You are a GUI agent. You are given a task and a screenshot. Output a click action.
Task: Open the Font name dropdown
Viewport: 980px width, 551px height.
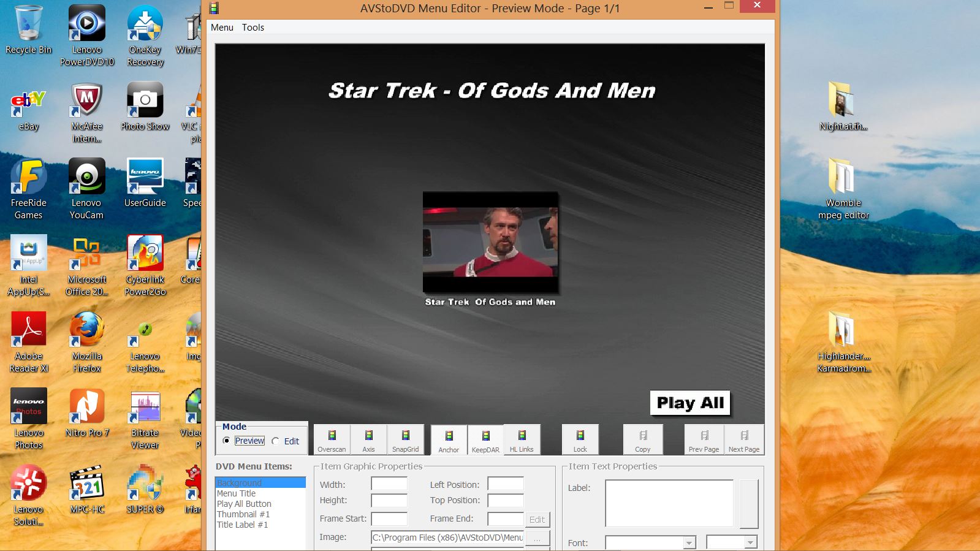(x=689, y=542)
